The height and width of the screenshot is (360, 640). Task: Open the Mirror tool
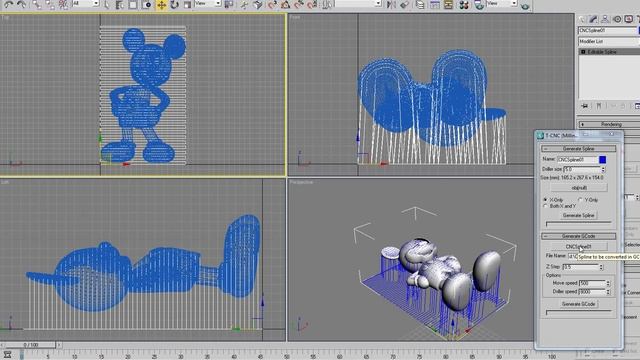(x=391, y=4)
